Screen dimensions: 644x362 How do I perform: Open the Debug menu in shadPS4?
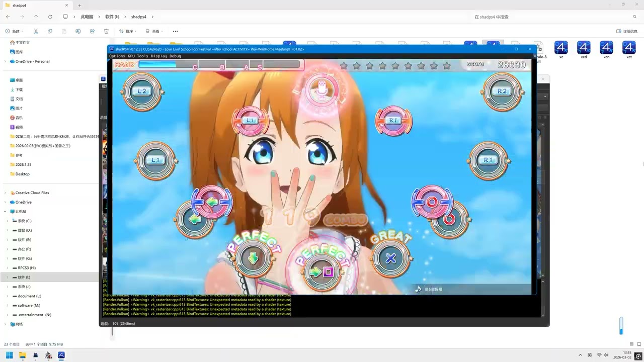(175, 56)
